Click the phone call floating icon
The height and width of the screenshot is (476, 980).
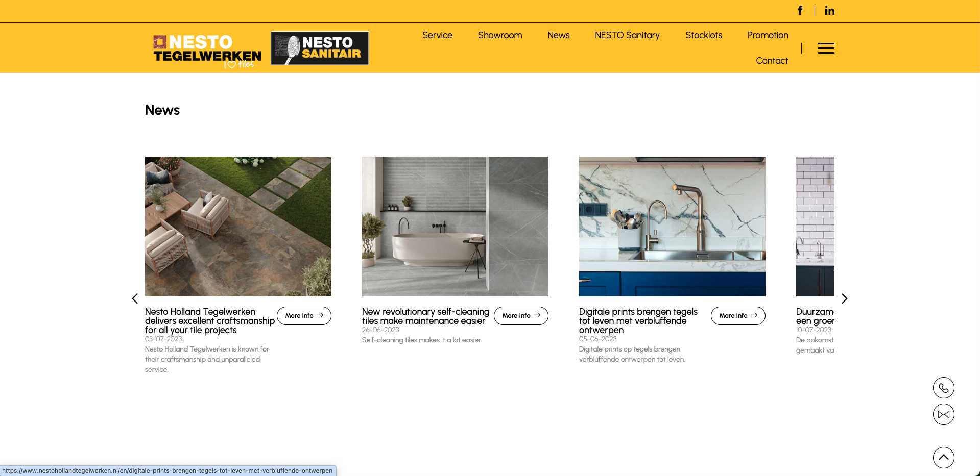[x=943, y=388]
